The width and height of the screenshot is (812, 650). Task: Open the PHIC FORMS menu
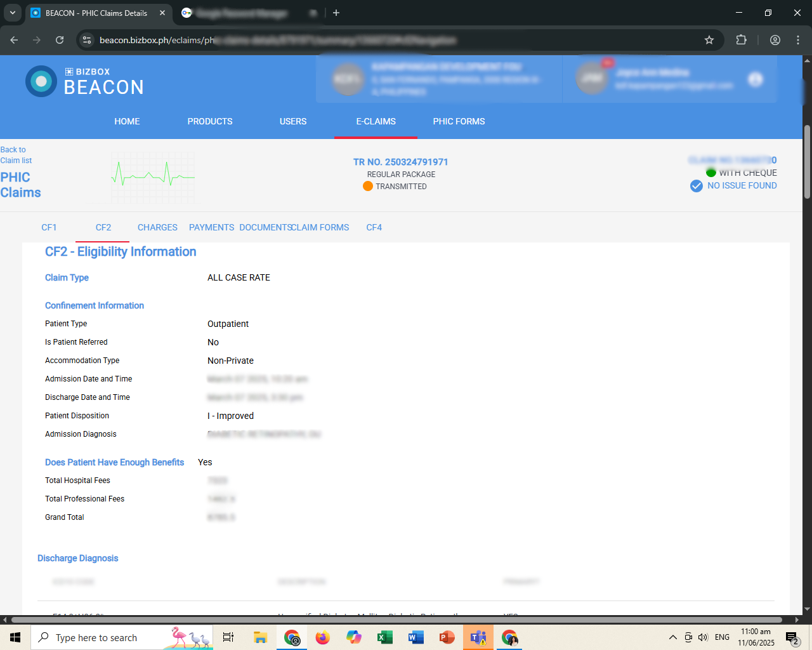point(459,121)
